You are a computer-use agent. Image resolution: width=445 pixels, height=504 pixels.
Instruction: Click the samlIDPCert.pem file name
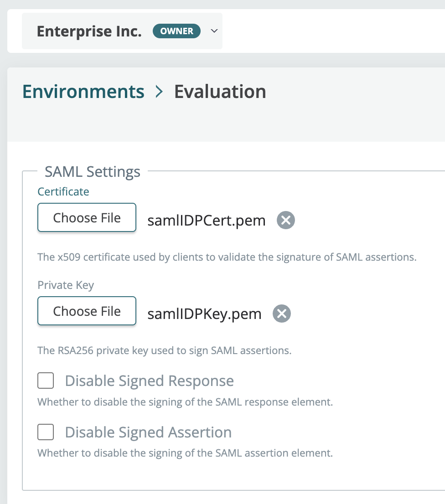207,221
